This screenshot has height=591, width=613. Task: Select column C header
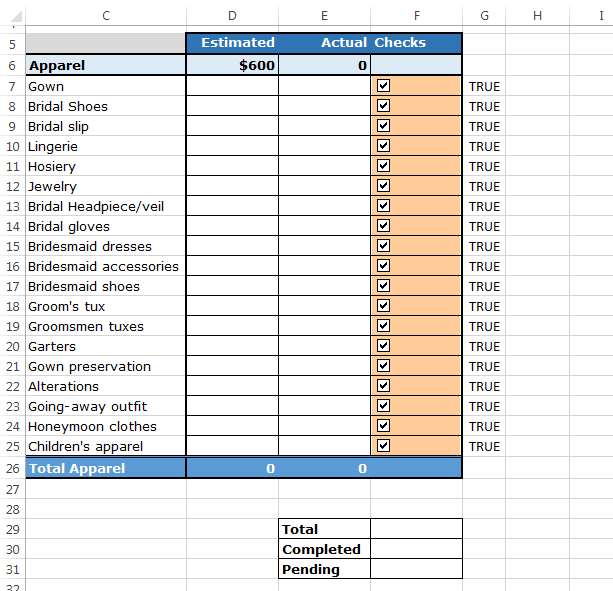point(106,16)
